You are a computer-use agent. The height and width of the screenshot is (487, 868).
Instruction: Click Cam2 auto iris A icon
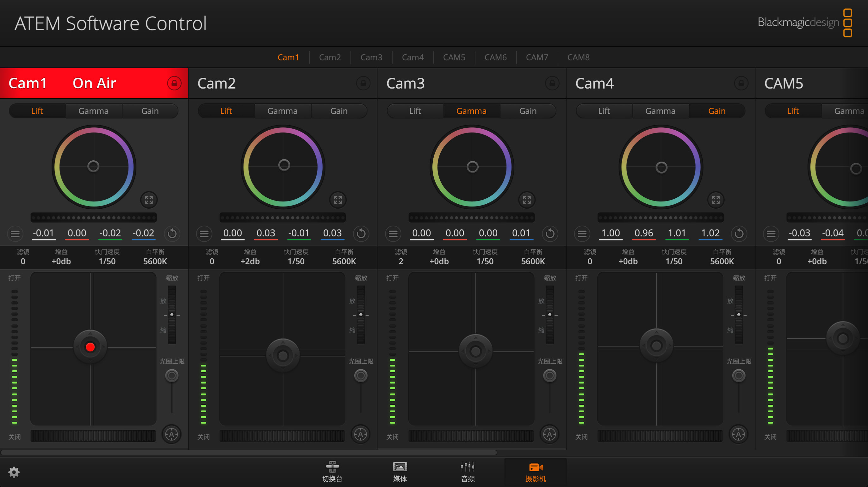coord(361,434)
